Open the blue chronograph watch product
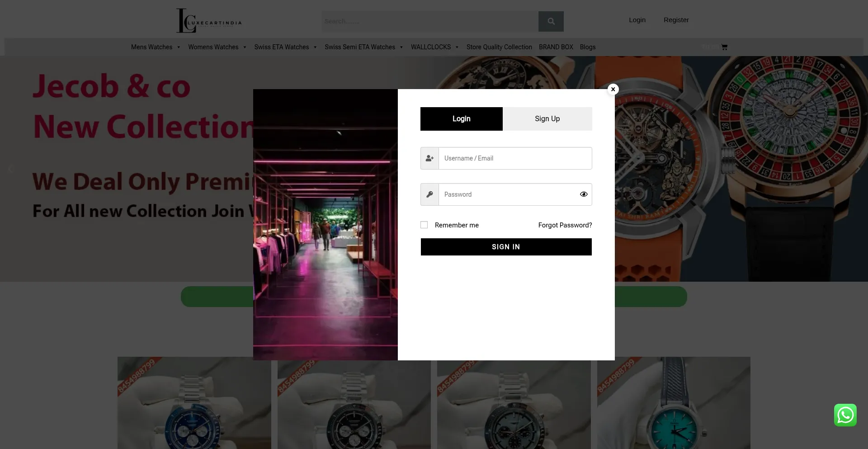Image resolution: width=868 pixels, height=449 pixels. click(194, 403)
